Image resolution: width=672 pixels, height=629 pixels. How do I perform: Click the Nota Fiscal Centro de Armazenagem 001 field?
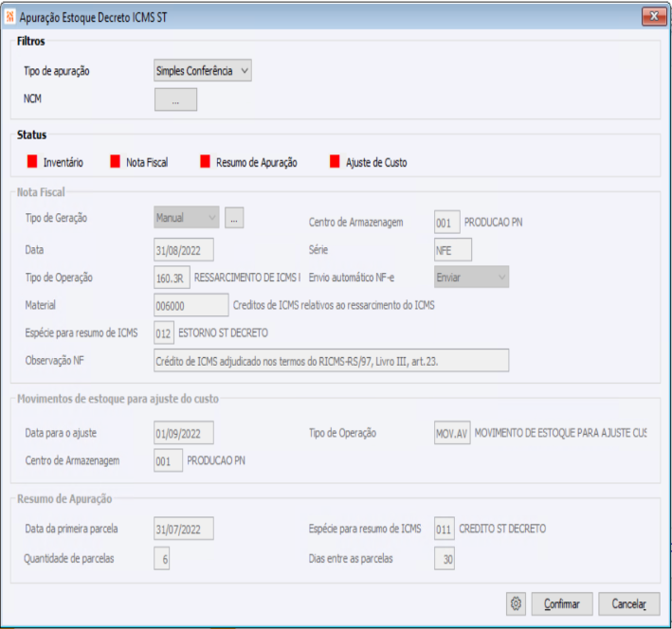(447, 222)
